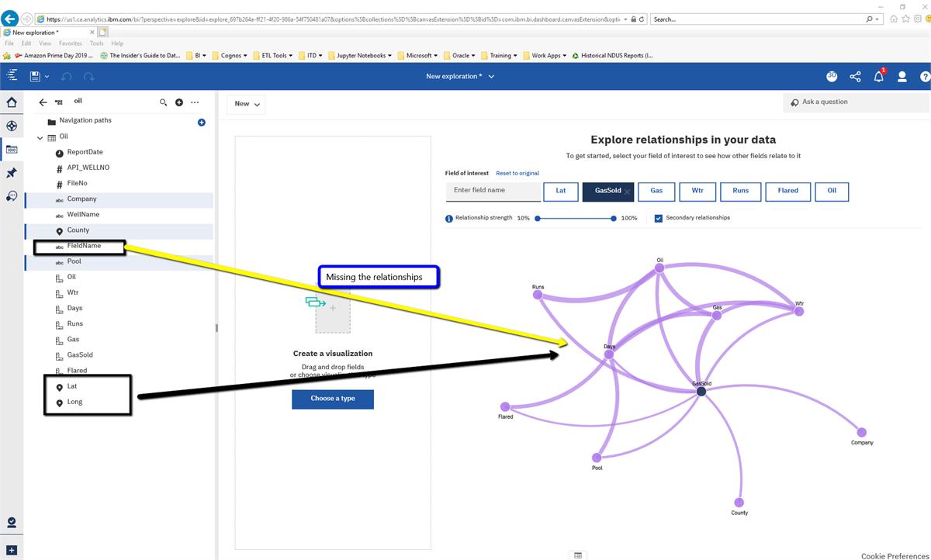Open the Save options dropdown arrow
This screenshot has height=560, width=931.
click(47, 77)
